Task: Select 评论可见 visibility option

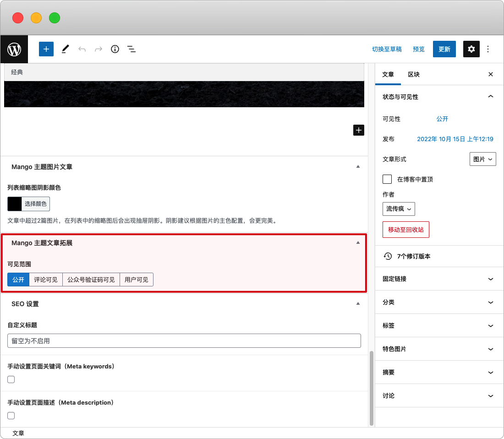Action: point(46,280)
